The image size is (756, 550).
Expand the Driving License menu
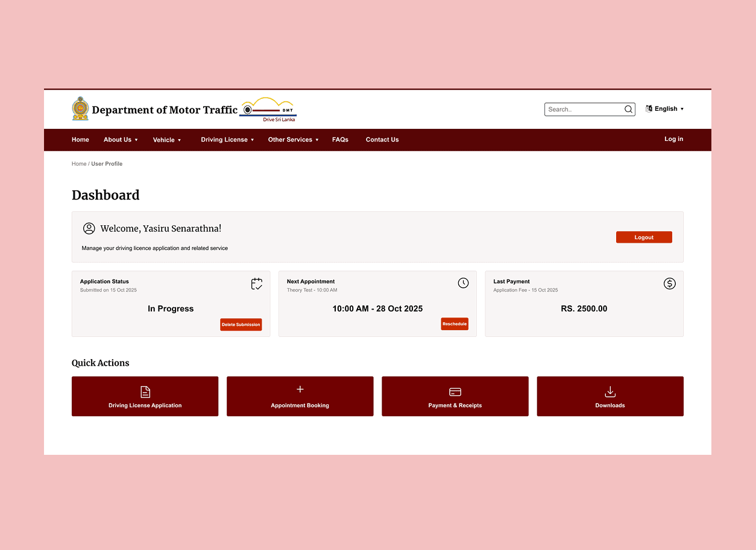(227, 140)
